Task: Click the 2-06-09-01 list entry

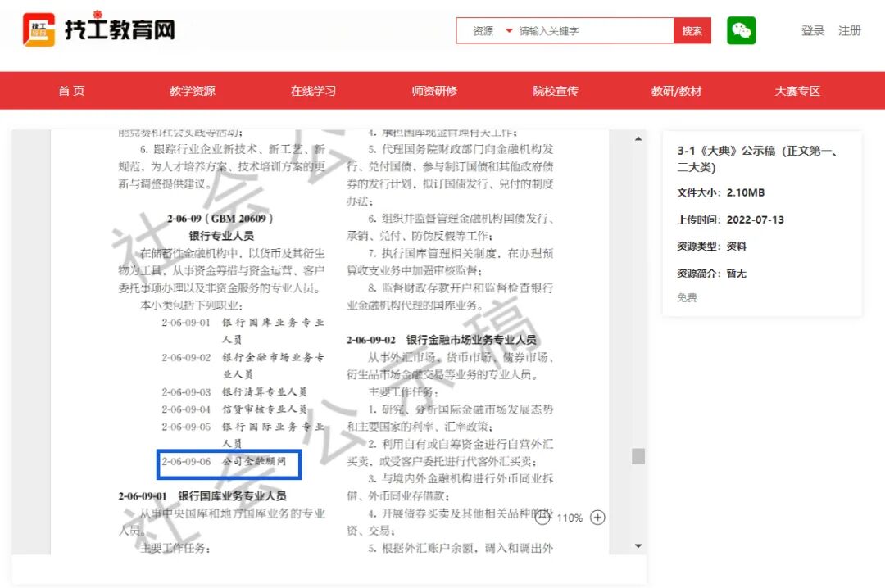Action: pyautogui.click(x=243, y=331)
